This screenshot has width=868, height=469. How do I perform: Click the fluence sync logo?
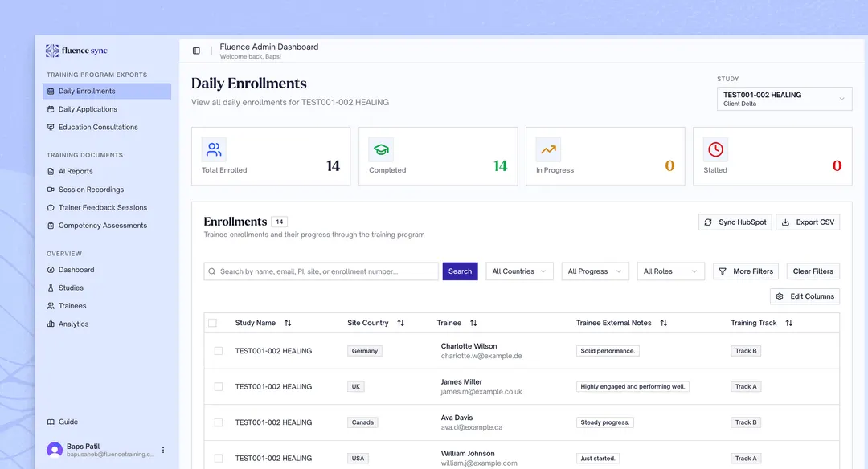click(76, 51)
